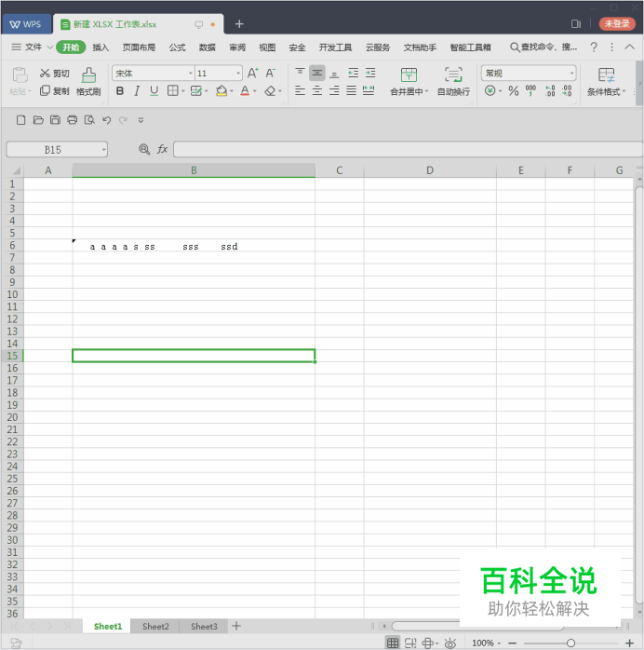Image resolution: width=644 pixels, height=650 pixels.
Task: Switch to the 视图 (View) tab
Action: (267, 47)
